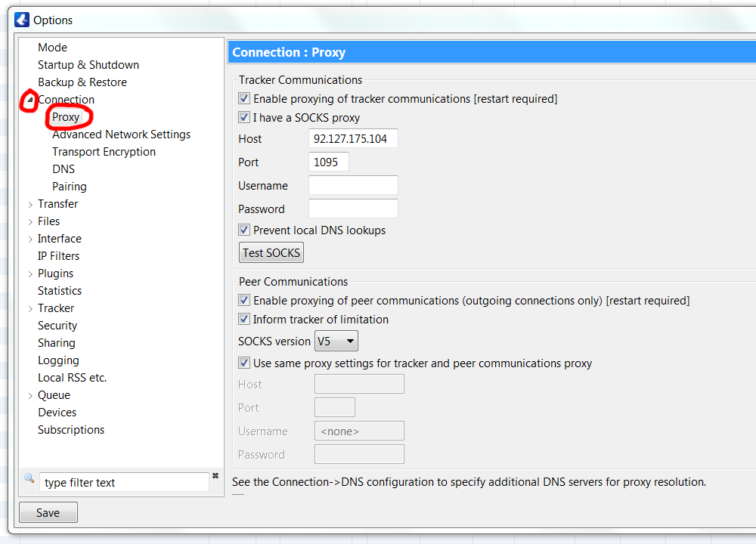Click the magnifier icon beside the filter box
Screen dimensions: 756x544
(29, 478)
